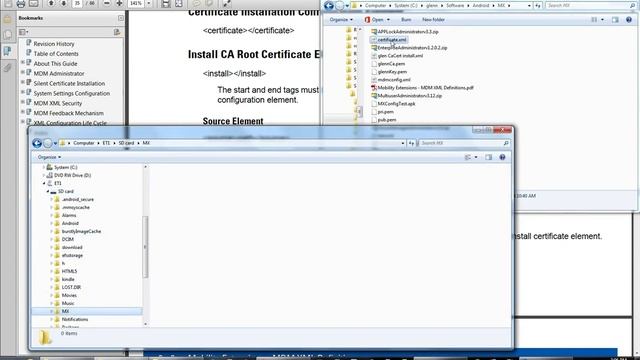Select the mdmconfig.xml file
This screenshot has height=360, width=640.
coord(391,80)
